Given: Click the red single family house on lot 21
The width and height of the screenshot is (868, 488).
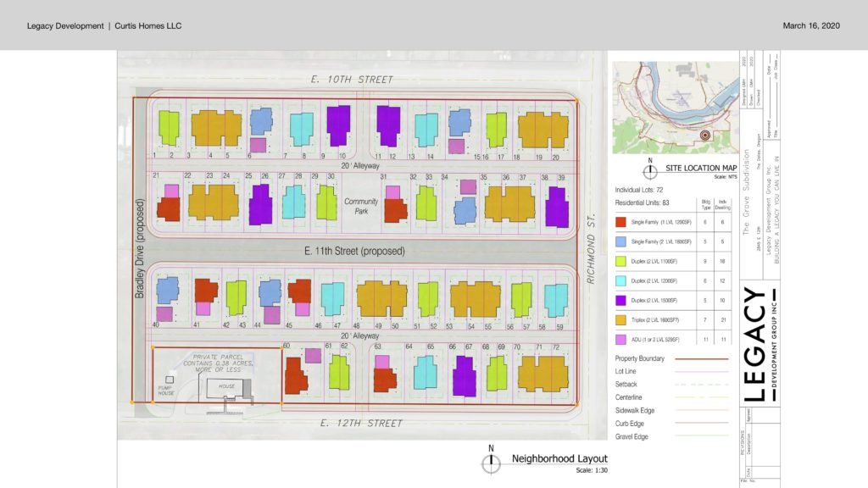Looking at the screenshot, I should [169, 209].
